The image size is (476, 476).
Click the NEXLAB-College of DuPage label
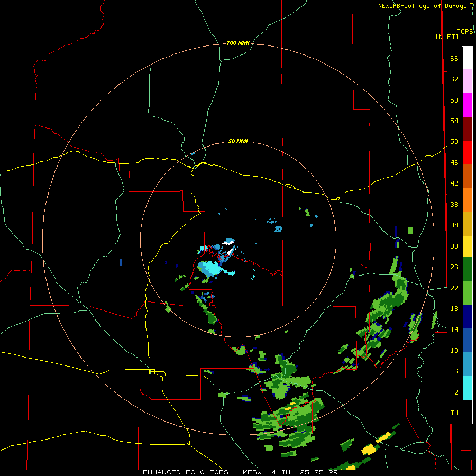coord(423,6)
